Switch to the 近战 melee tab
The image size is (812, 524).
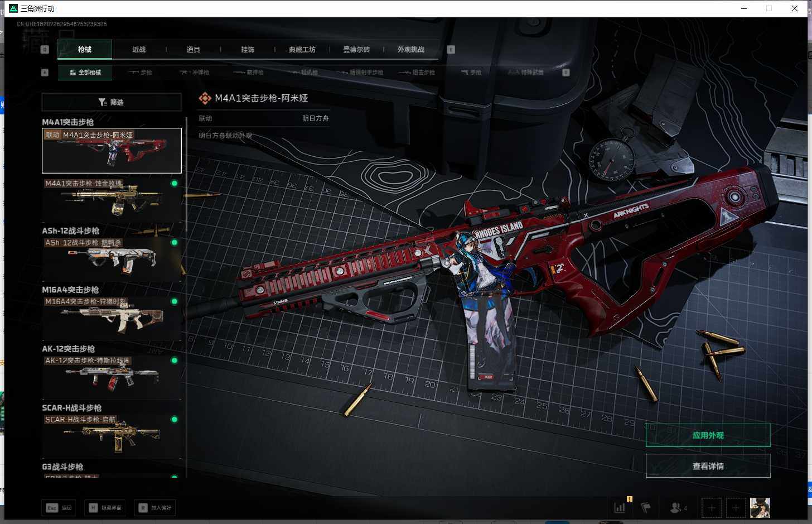[x=139, y=50]
